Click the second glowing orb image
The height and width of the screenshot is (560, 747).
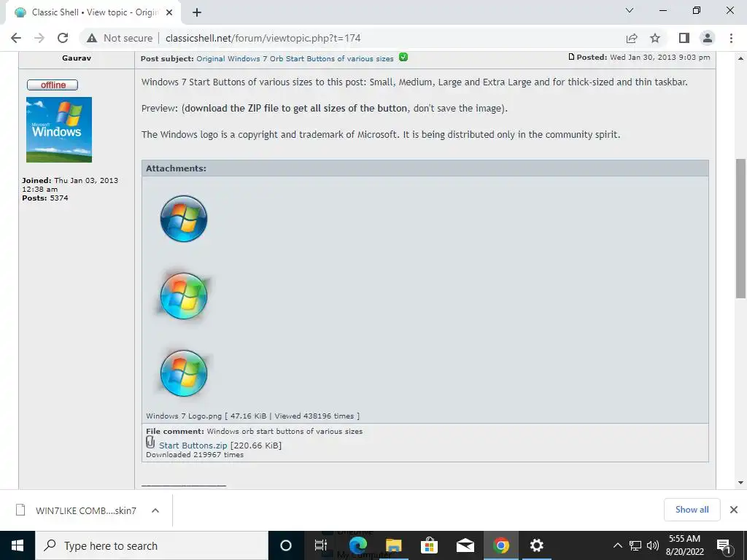pos(183,296)
